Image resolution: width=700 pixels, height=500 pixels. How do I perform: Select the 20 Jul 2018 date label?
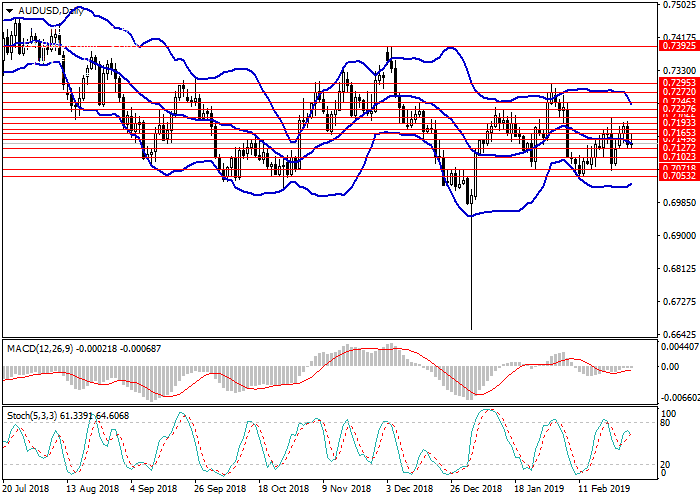26,491
